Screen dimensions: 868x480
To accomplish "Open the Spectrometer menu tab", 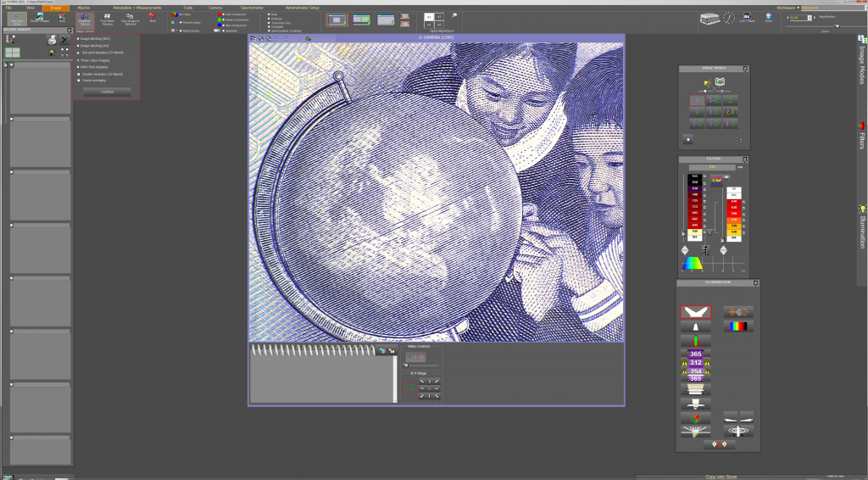I will pos(252,8).
